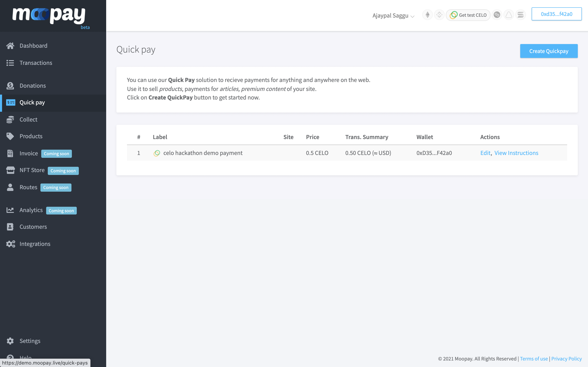The image size is (588, 367).
Task: Open Customers in the sidebar
Action: click(33, 227)
